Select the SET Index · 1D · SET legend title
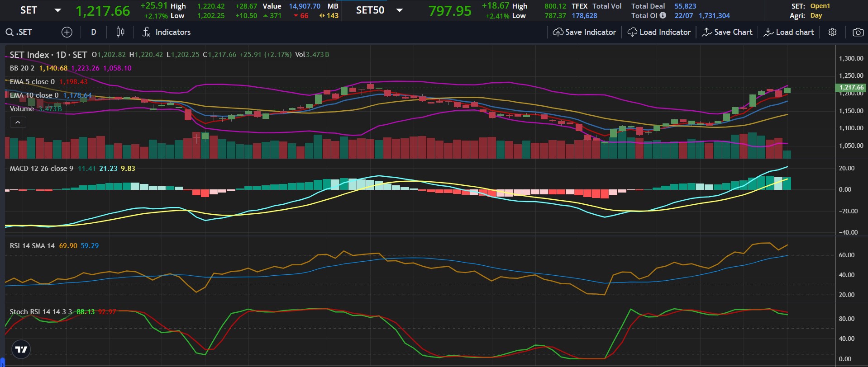 click(x=48, y=55)
